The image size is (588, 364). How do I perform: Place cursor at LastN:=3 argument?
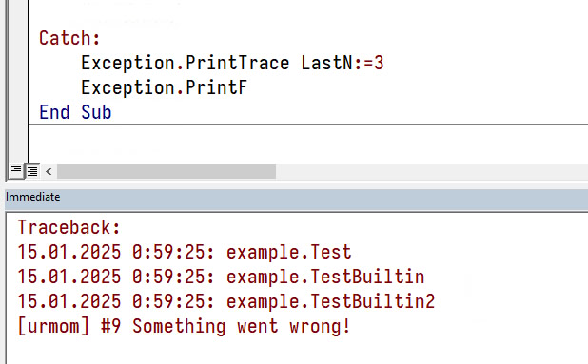tap(343, 63)
